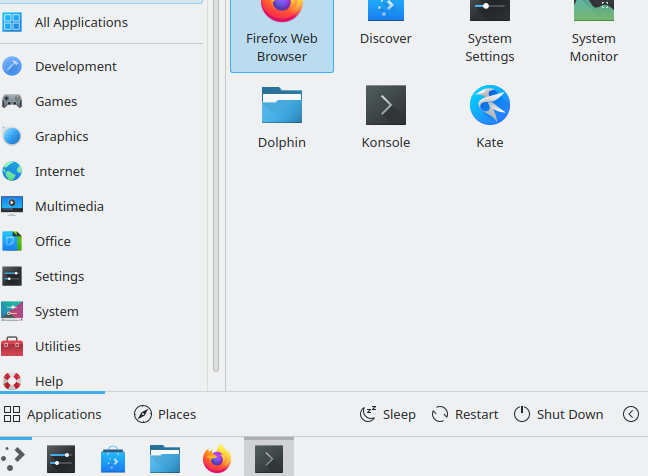Open the System category
648x476 pixels.
(x=101, y=311)
